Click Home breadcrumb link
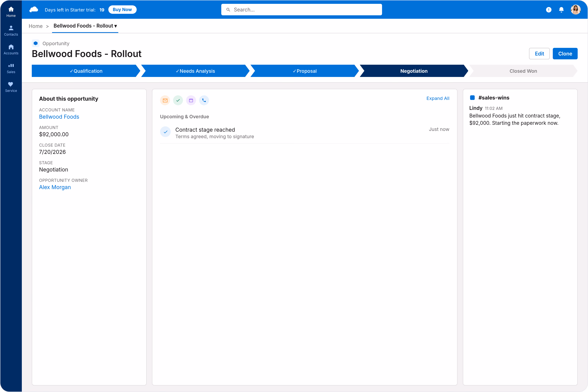The image size is (588, 392). tap(35, 26)
